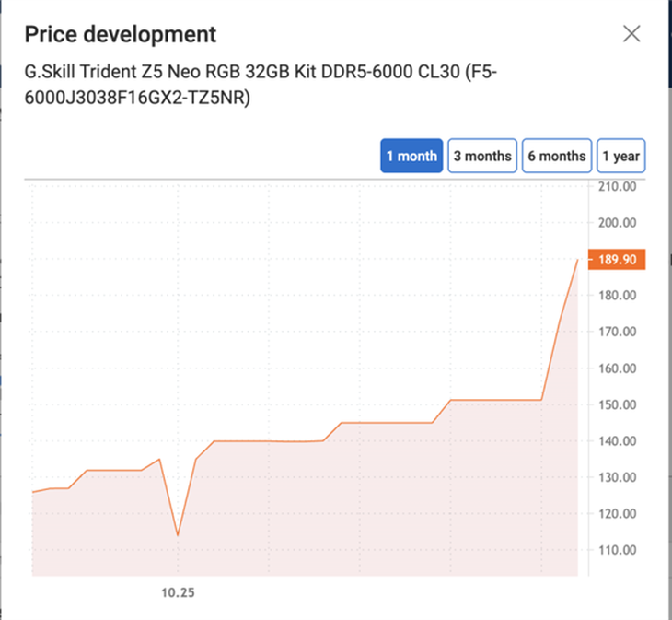Viewport: 672px width, 620px height.
Task: Click the lowest dip on the price line
Action: pos(178,535)
